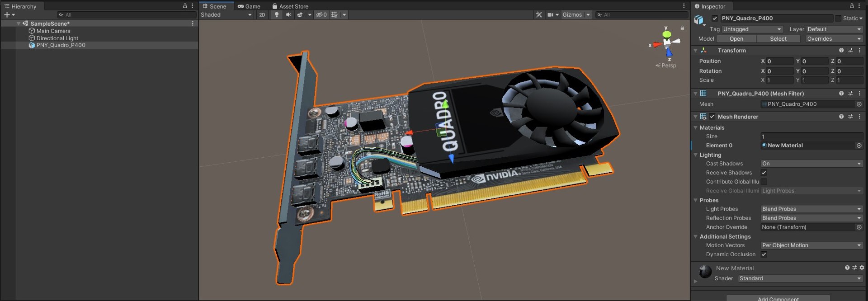Open Transform component help icon

(841, 50)
